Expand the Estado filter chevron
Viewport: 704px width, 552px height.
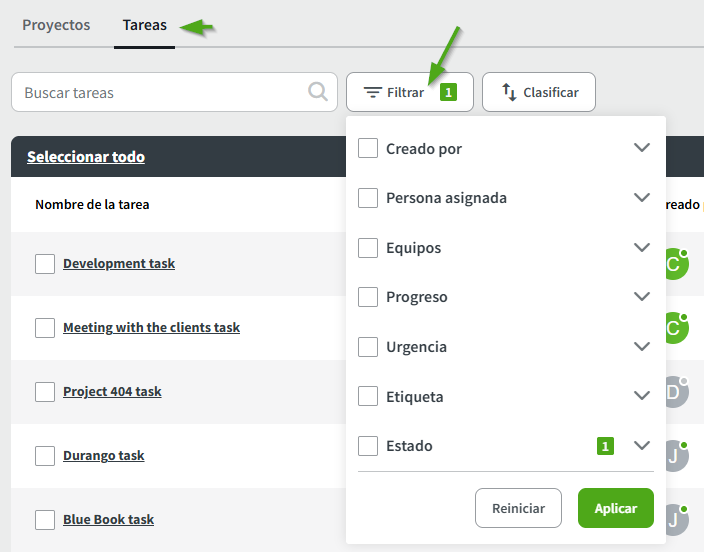pyautogui.click(x=642, y=446)
